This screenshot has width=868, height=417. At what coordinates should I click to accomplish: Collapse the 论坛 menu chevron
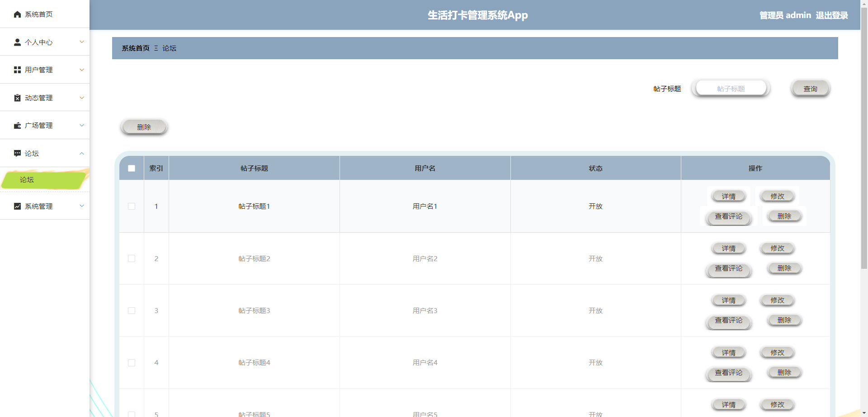[82, 154]
